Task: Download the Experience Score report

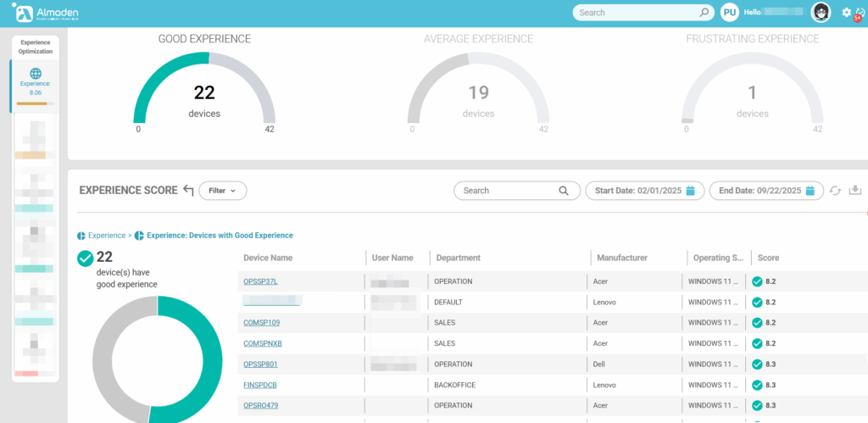Action: pyautogui.click(x=854, y=191)
